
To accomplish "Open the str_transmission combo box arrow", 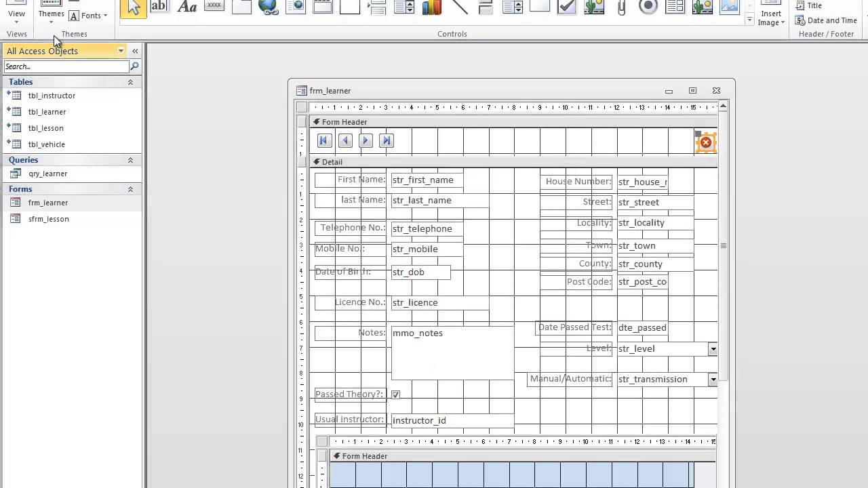I will [713, 380].
